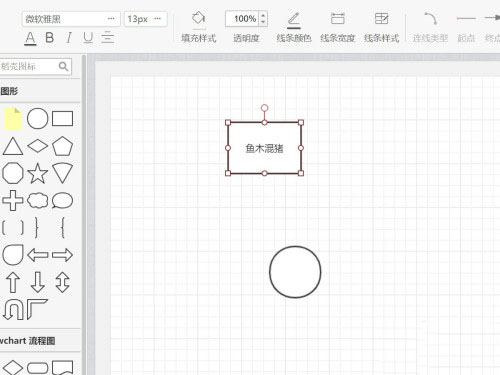The image size is (500, 375).
Task: Click the rectangle's bottom-right resize handle
Action: (301, 173)
